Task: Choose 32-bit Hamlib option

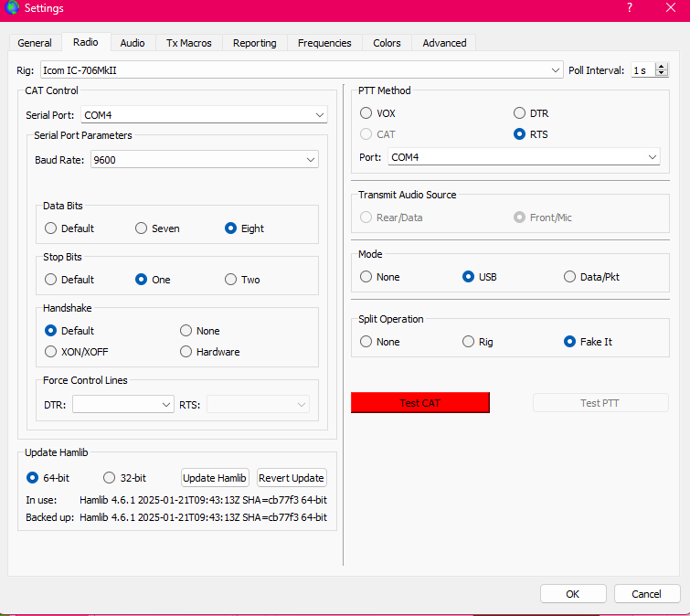Action: click(110, 477)
